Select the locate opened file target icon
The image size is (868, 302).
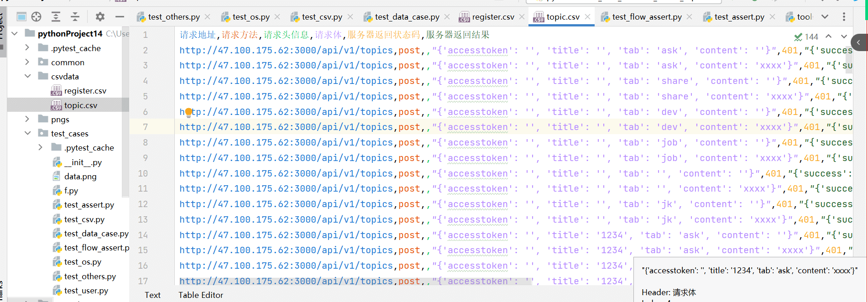point(37,17)
